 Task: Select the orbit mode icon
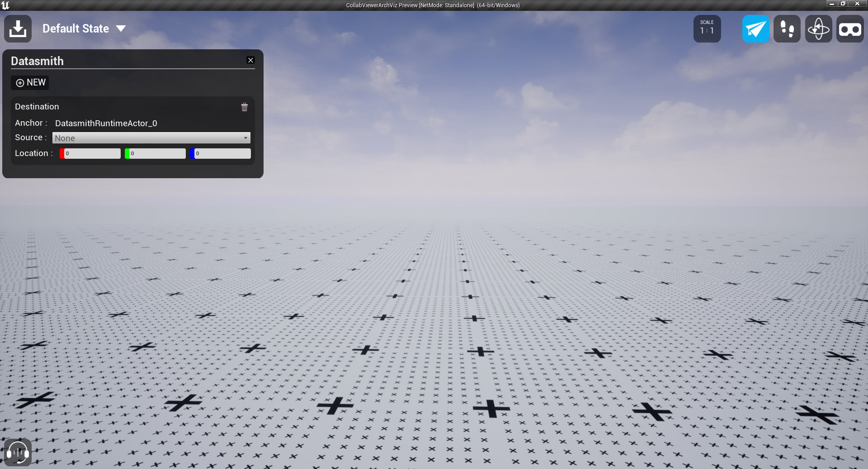(819, 28)
